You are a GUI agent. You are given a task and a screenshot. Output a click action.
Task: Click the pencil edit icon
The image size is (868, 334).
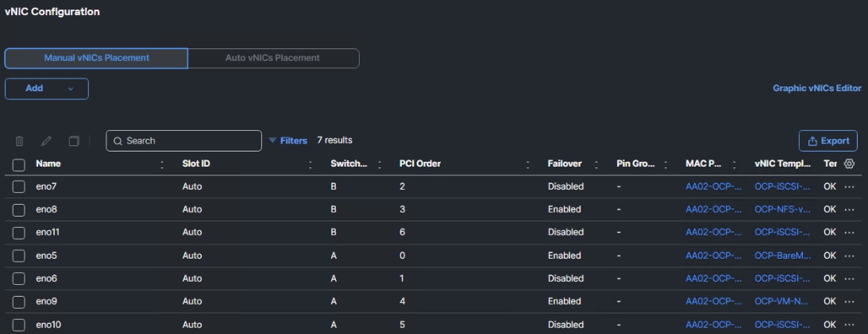(x=47, y=141)
